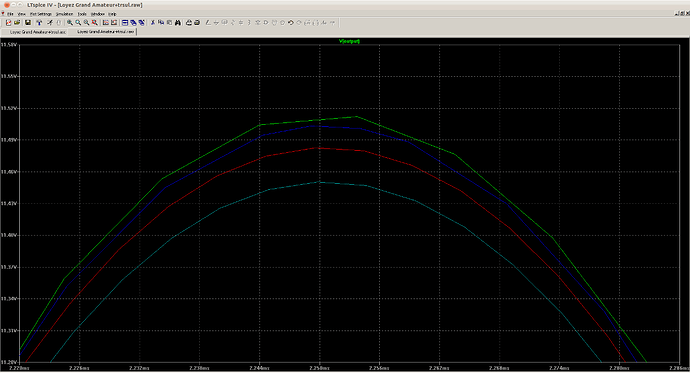Save using the floppy disk icon
690x373 pixels.
coord(28,22)
